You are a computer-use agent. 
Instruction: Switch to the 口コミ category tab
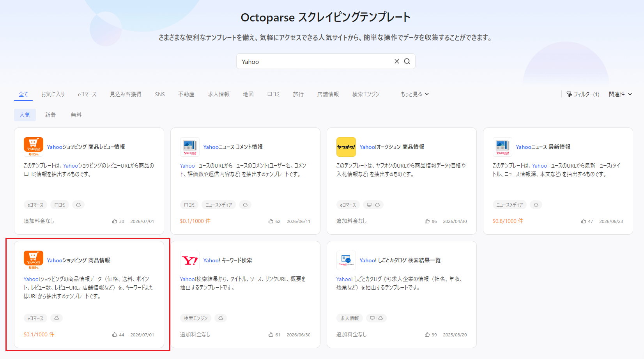273,94
